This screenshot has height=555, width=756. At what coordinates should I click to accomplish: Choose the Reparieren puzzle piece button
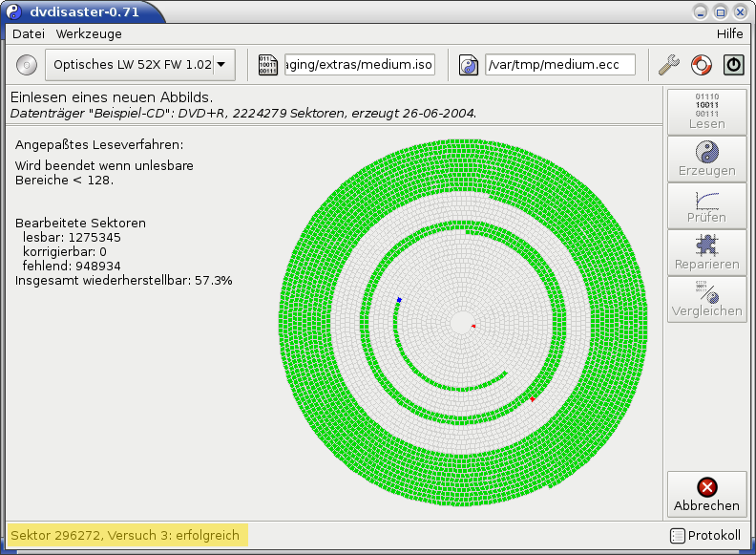point(706,252)
